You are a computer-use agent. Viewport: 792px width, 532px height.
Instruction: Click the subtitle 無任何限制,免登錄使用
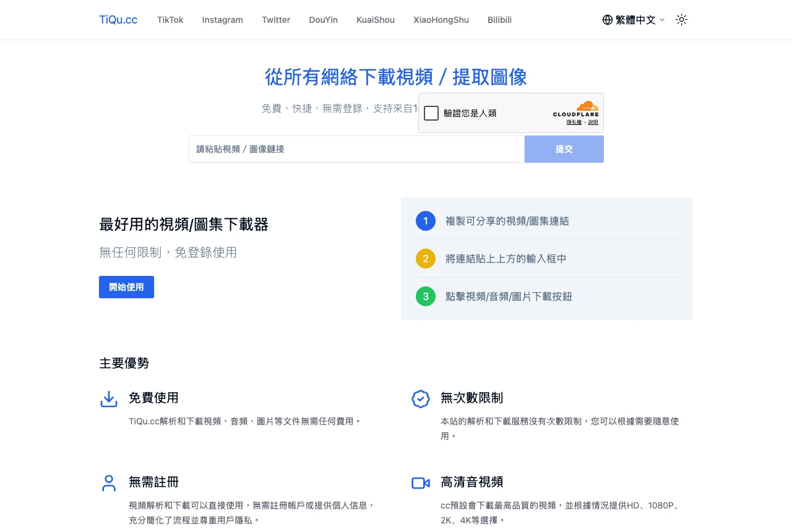[x=168, y=252]
